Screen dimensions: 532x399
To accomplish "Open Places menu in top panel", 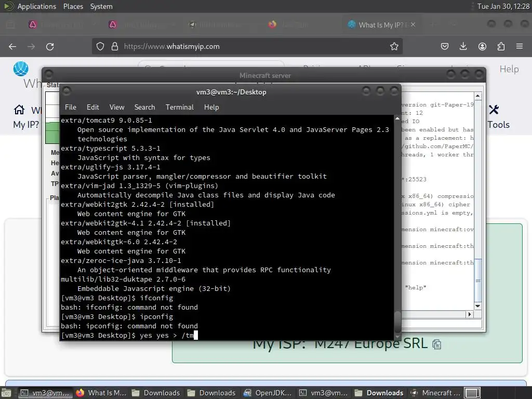I will [x=73, y=6].
